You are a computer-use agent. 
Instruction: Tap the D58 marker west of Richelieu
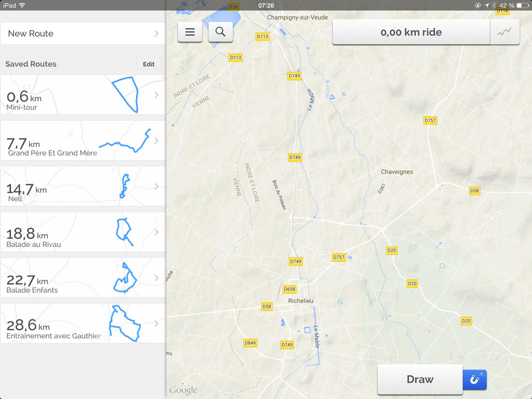pos(266,306)
